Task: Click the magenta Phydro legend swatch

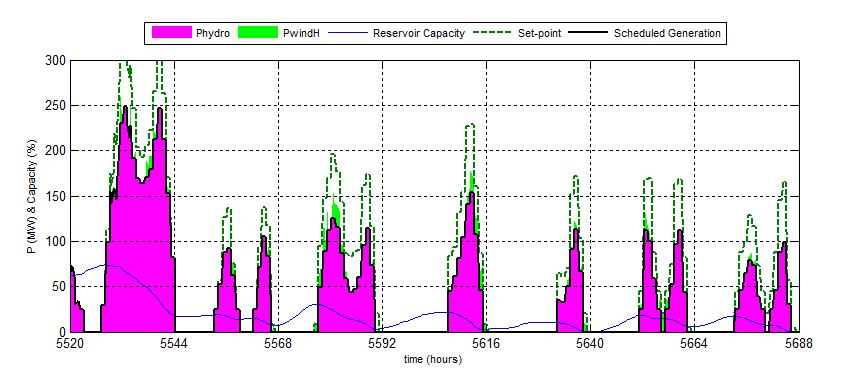Action: pos(172,33)
